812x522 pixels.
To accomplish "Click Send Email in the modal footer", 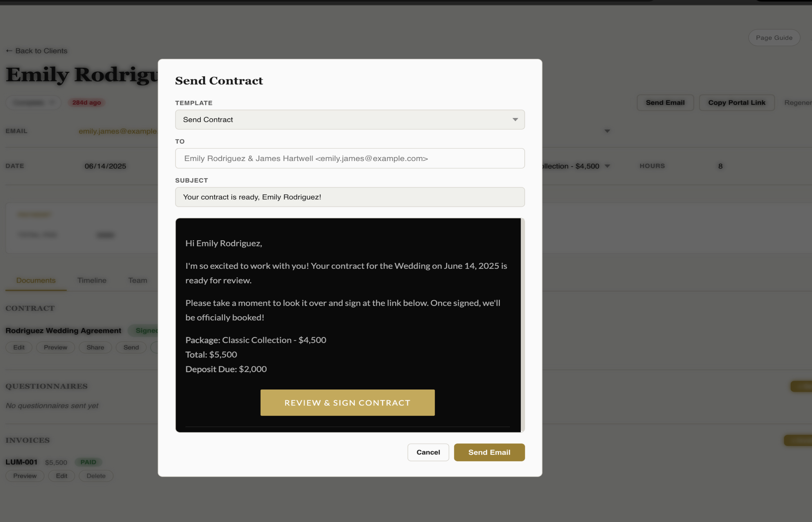I will (x=489, y=452).
